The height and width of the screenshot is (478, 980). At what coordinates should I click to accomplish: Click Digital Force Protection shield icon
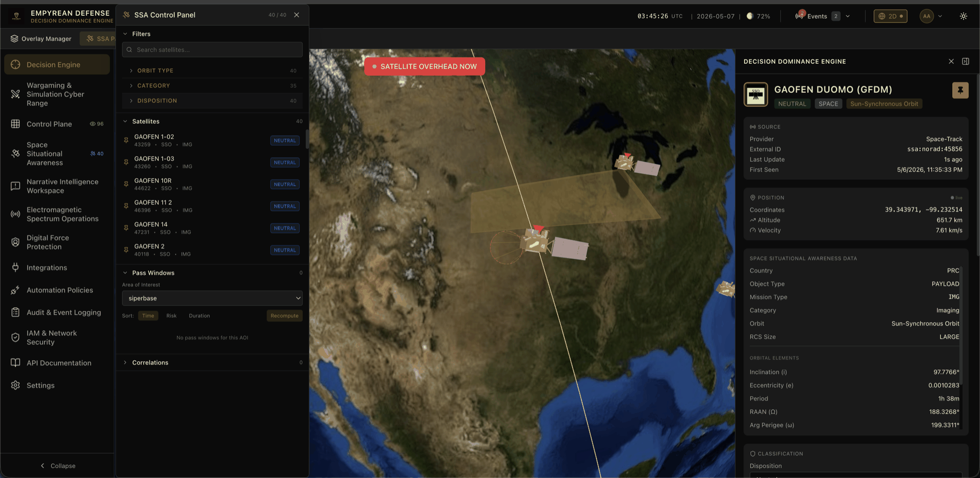click(15, 242)
